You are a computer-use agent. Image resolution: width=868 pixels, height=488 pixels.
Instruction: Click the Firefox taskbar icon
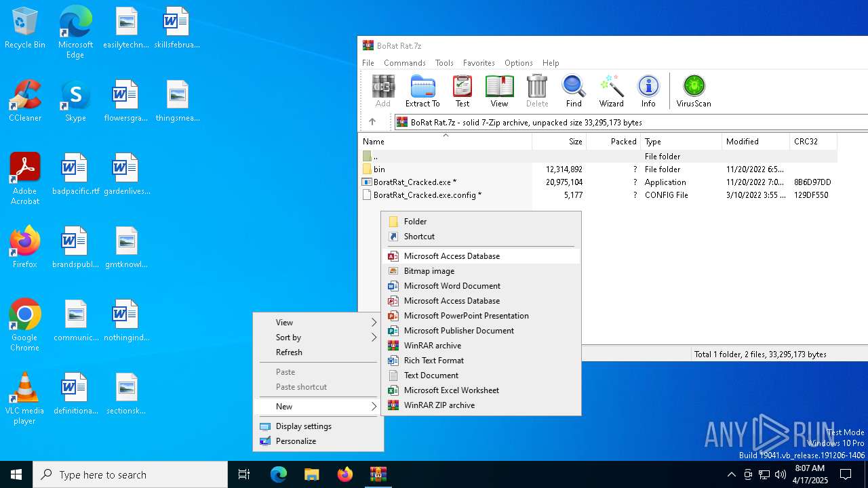click(x=344, y=474)
